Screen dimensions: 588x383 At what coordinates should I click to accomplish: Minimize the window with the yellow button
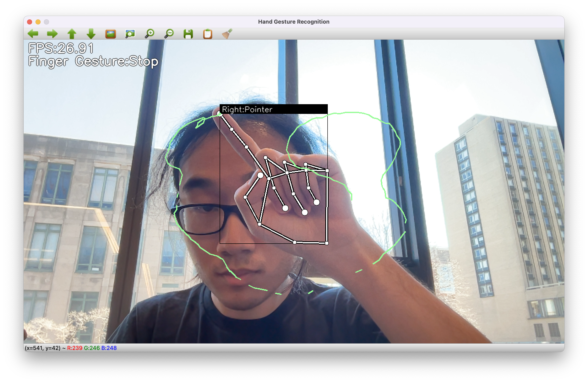pyautogui.click(x=38, y=22)
